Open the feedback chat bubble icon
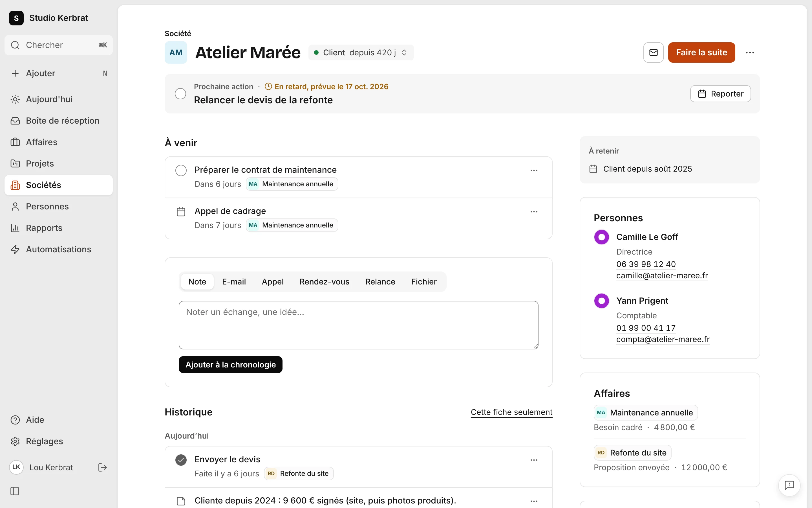 pos(789,485)
